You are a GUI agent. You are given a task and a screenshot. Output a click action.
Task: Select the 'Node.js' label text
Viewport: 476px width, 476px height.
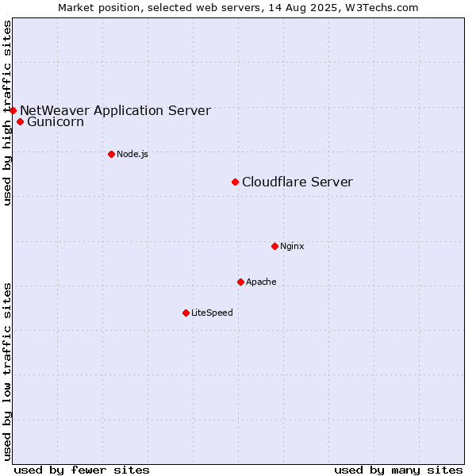[132, 154]
